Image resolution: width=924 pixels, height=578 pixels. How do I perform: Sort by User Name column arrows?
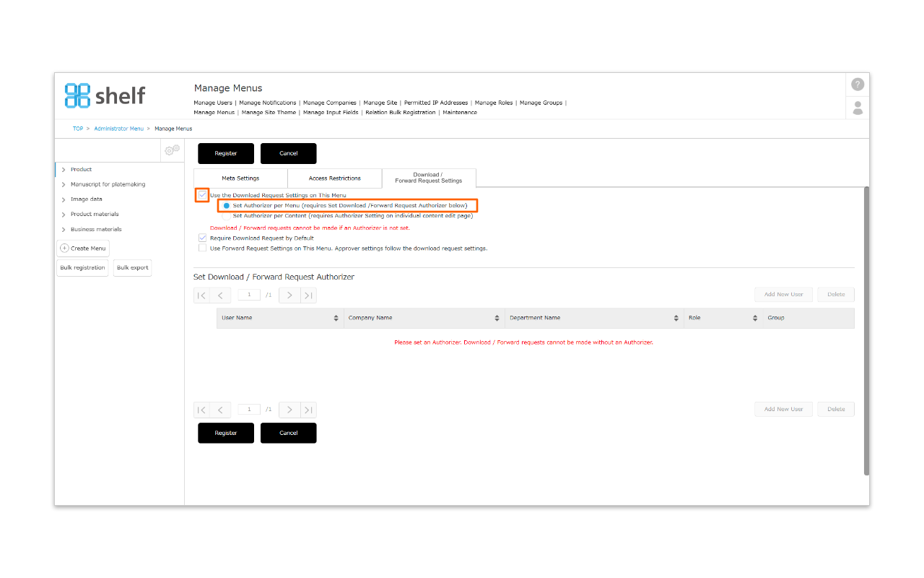pos(336,318)
